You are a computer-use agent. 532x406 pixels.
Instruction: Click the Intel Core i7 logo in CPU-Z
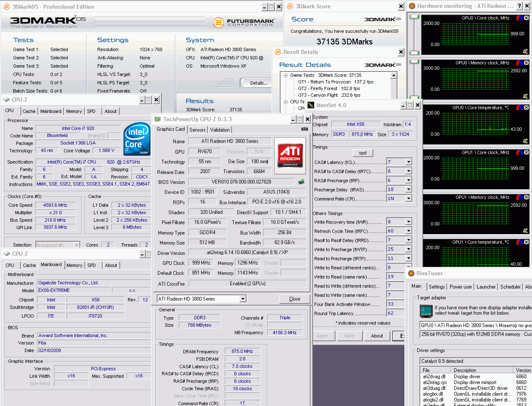137,139
